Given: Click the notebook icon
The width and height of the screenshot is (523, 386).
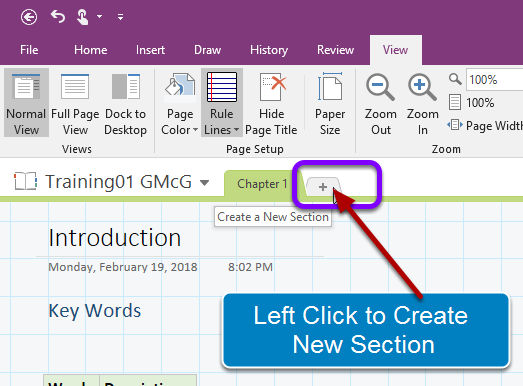Looking at the screenshot, I should (25, 181).
